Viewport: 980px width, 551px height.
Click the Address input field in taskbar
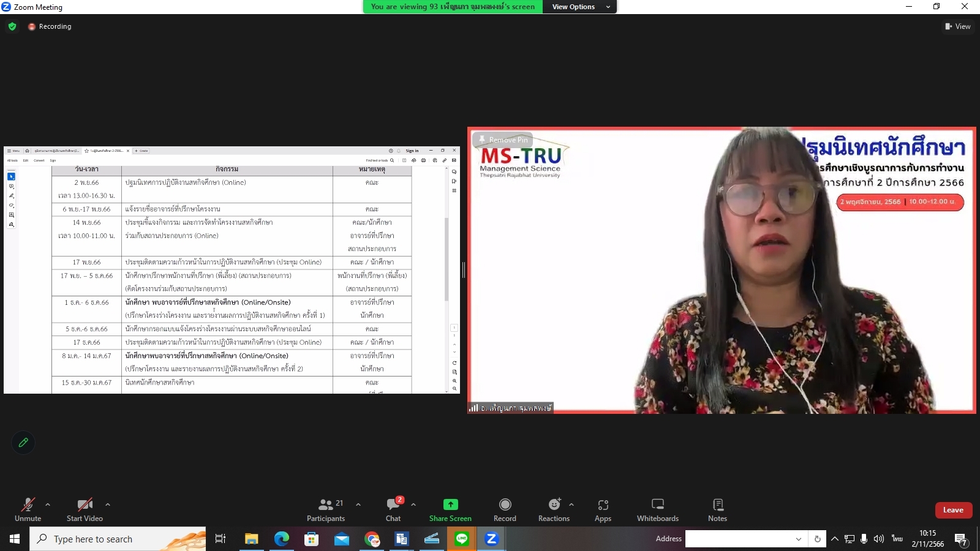[x=740, y=539]
